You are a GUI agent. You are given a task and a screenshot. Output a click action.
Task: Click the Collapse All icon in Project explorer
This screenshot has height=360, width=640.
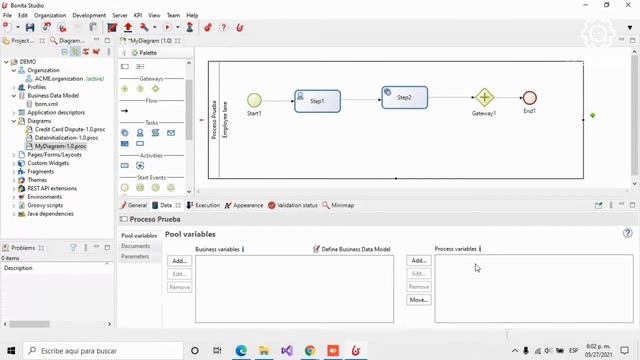click(x=64, y=52)
